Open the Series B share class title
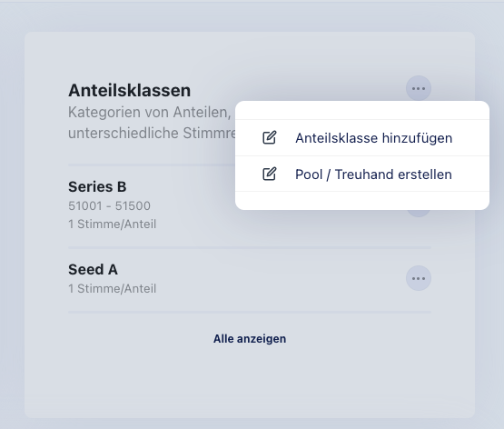The image size is (504, 429). (97, 187)
